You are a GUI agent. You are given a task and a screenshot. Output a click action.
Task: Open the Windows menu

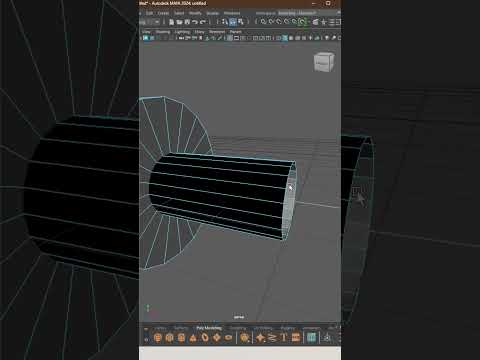232,13
